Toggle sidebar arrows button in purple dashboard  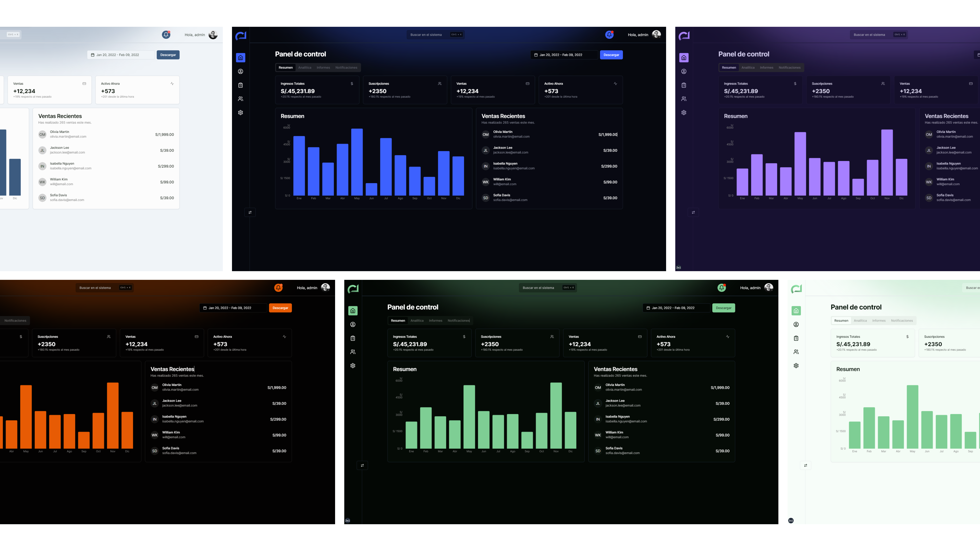[693, 212]
